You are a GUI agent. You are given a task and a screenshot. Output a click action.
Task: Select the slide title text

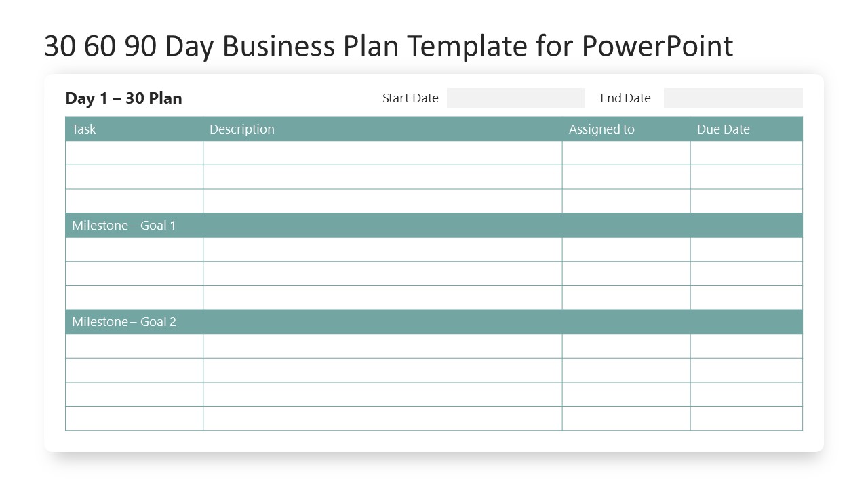389,46
